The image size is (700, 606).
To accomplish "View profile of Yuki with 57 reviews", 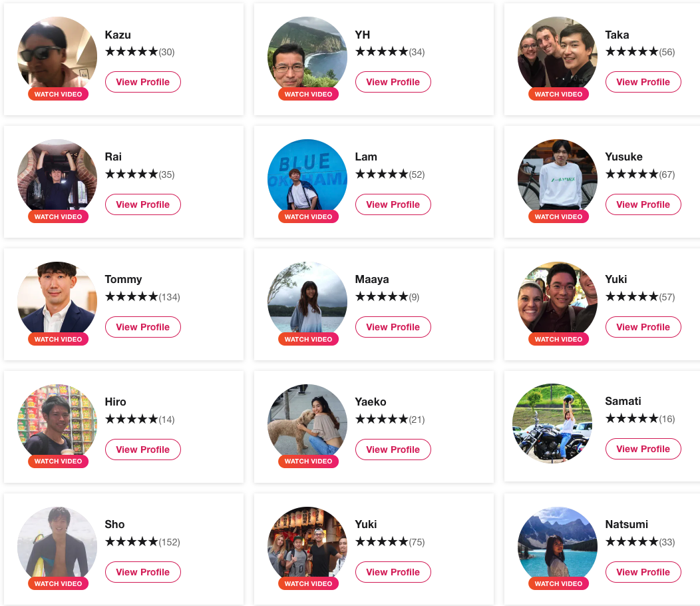I will tap(643, 327).
